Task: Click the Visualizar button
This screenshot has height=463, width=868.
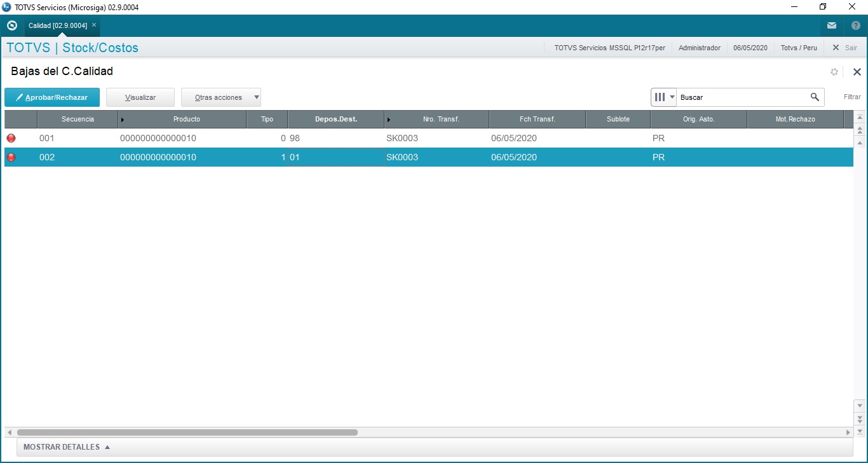Action: pos(140,97)
